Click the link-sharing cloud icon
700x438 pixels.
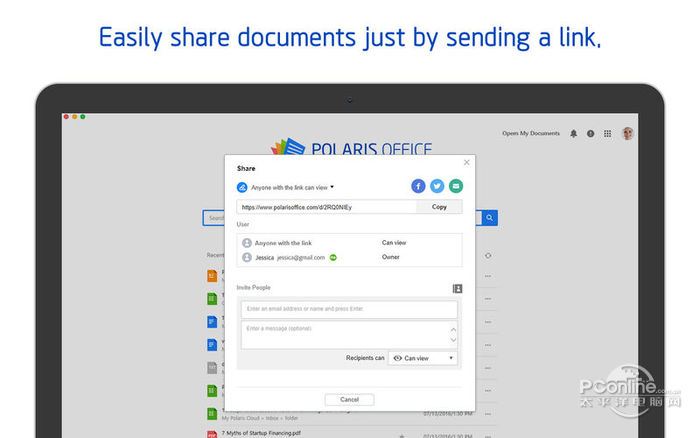click(242, 188)
